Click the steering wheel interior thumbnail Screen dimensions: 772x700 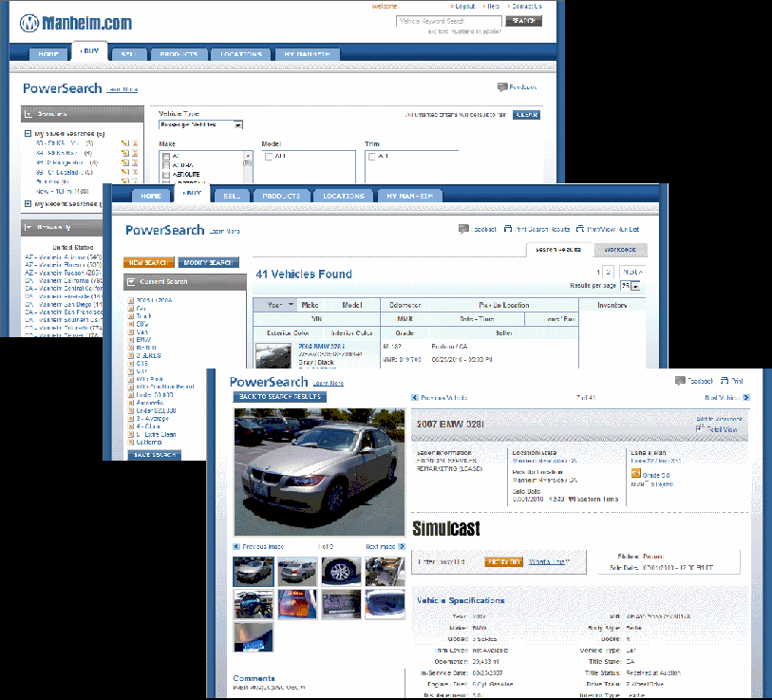254,604
